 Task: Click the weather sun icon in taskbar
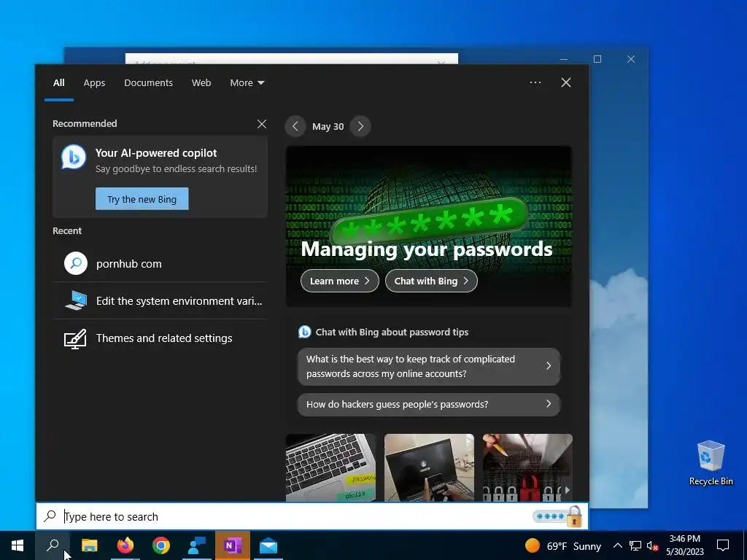(x=532, y=545)
